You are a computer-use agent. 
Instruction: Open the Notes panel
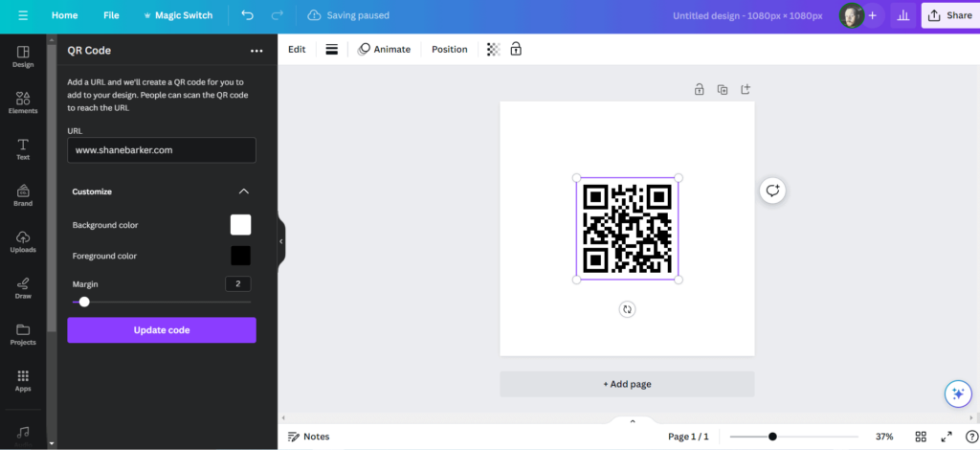coord(309,437)
